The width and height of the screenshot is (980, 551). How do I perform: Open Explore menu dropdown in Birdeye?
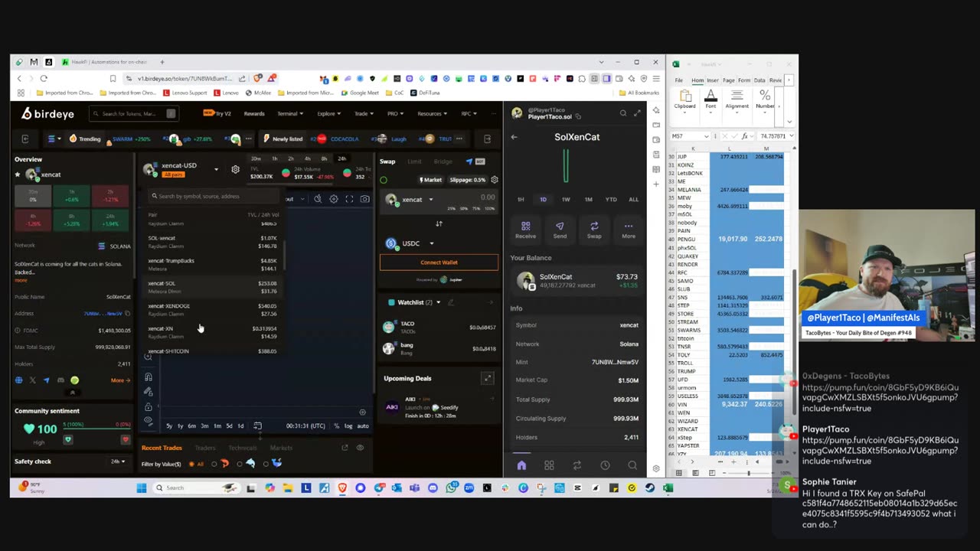(x=329, y=113)
